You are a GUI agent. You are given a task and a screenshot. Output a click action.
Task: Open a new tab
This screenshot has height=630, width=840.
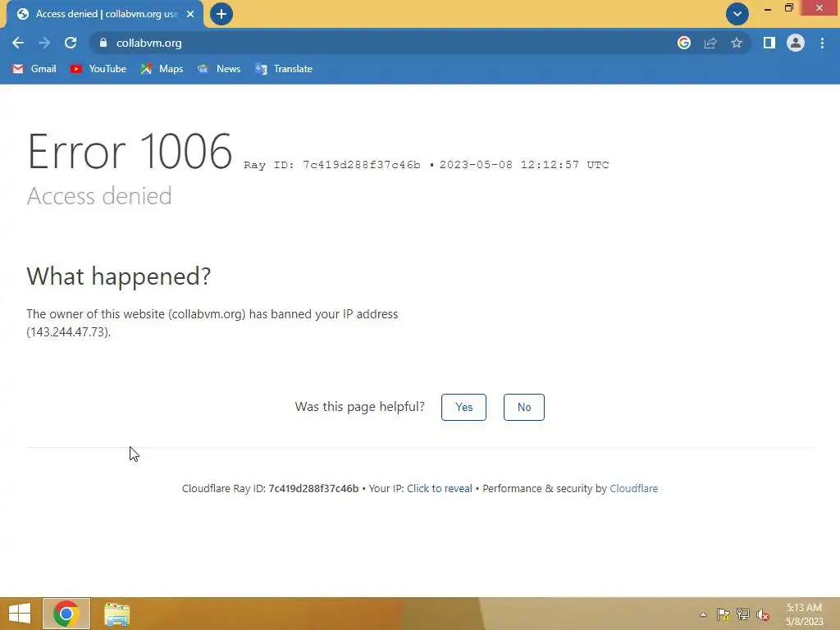pyautogui.click(x=221, y=14)
